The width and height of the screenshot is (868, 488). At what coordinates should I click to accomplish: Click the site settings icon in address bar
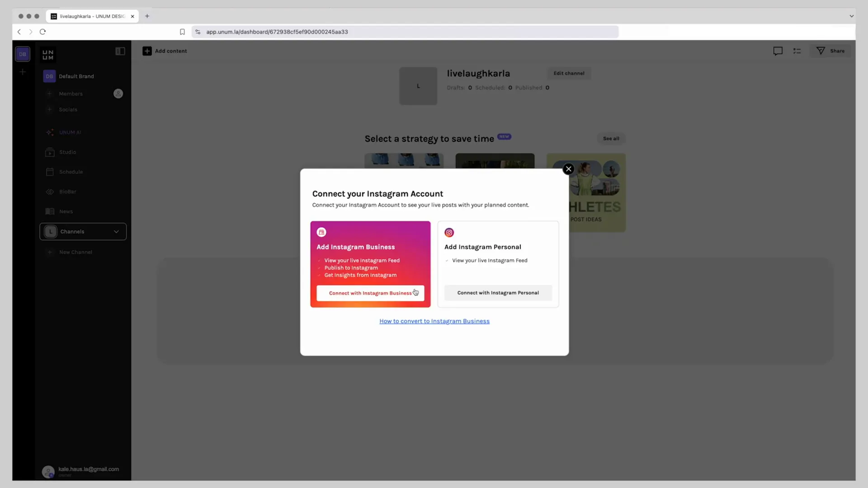[198, 32]
